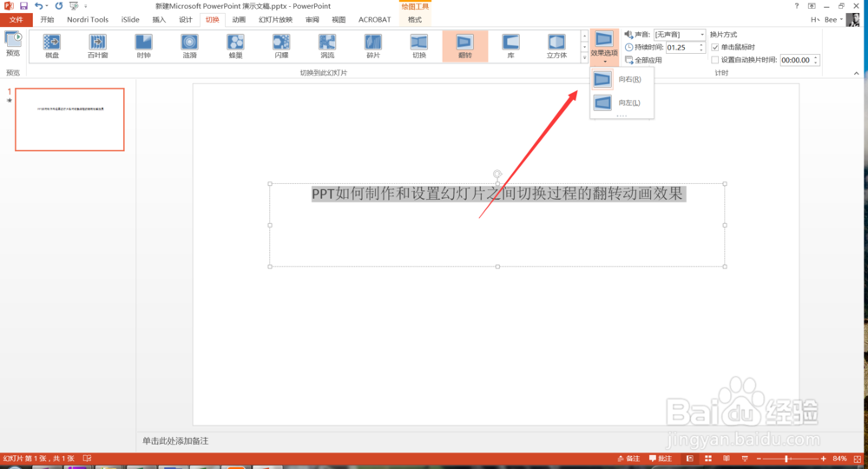Expand 效果选项 effect options dropdown

coord(604,48)
